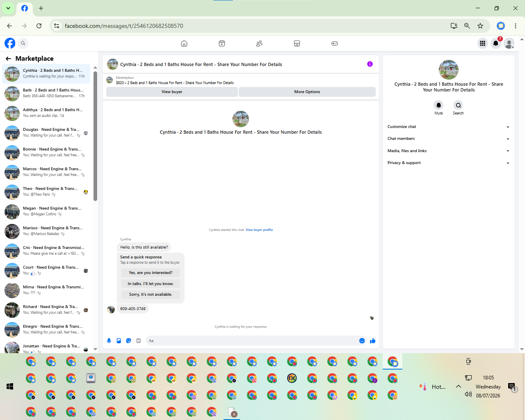The width and height of the screenshot is (525, 420).
Task: Record a voice clip
Action: 109,341
